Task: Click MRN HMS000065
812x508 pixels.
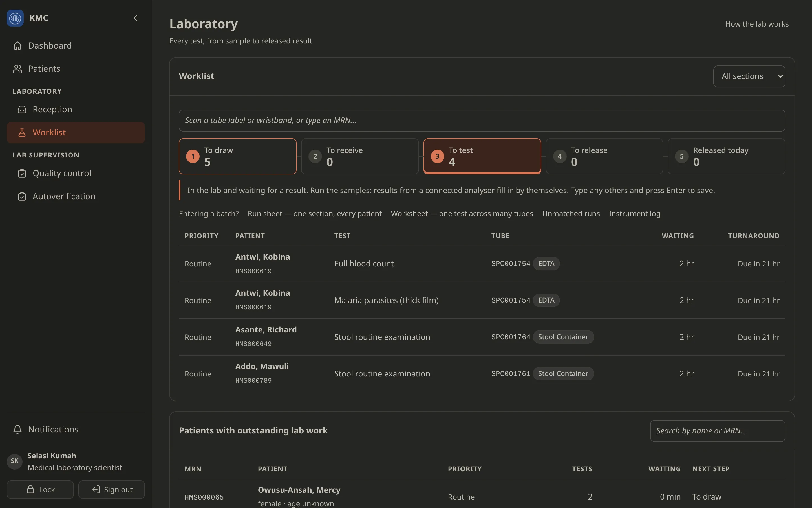Action: pyautogui.click(x=204, y=497)
